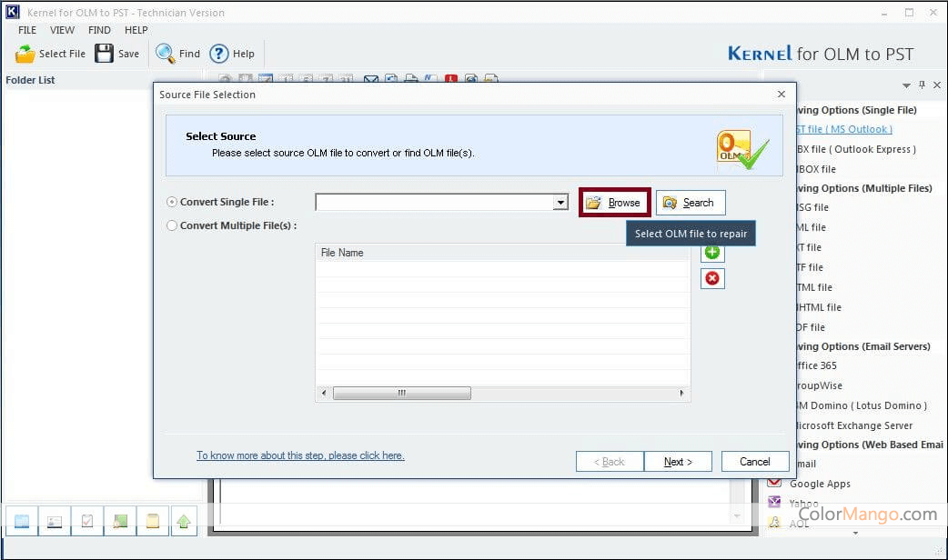948x560 pixels.
Task: Click the Cancel button
Action: 755,462
